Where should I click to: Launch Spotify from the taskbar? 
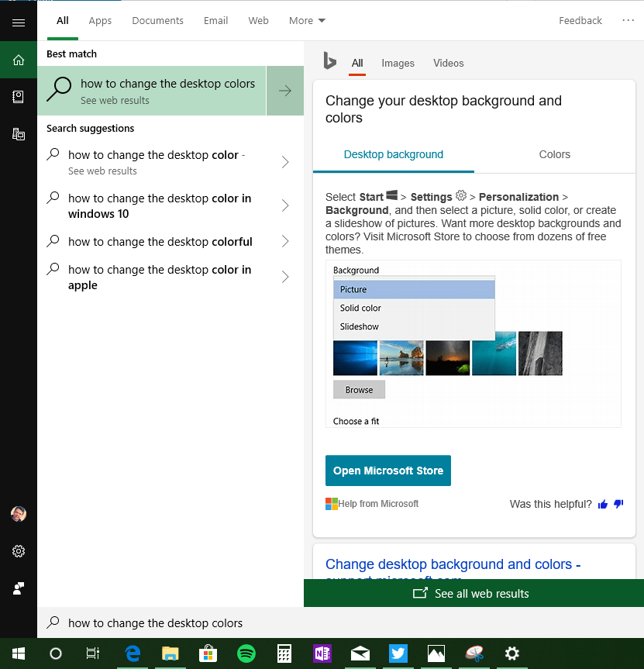click(x=246, y=653)
